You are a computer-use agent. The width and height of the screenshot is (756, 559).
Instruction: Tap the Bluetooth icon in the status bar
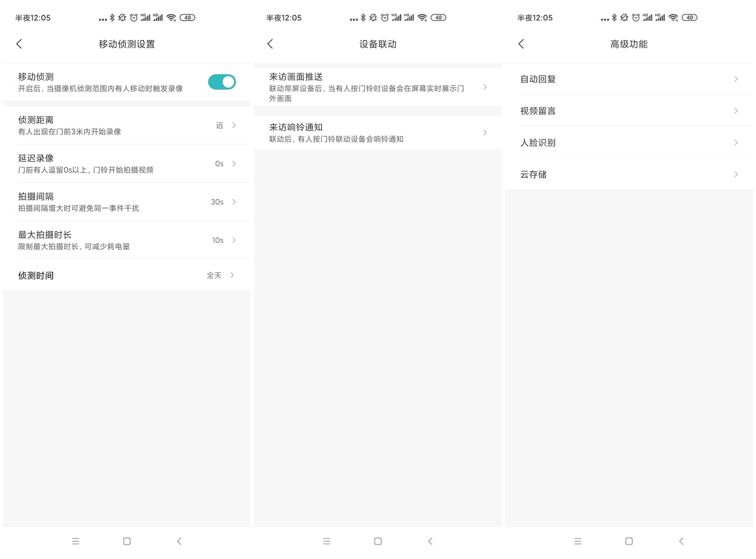112,17
